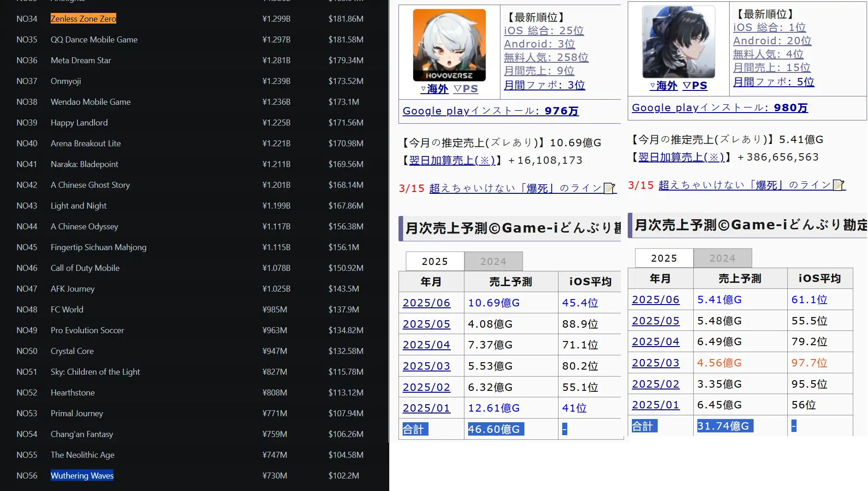Open 翌日加算売上 link in left panel
Screen dimensions: 868x491
point(452,160)
